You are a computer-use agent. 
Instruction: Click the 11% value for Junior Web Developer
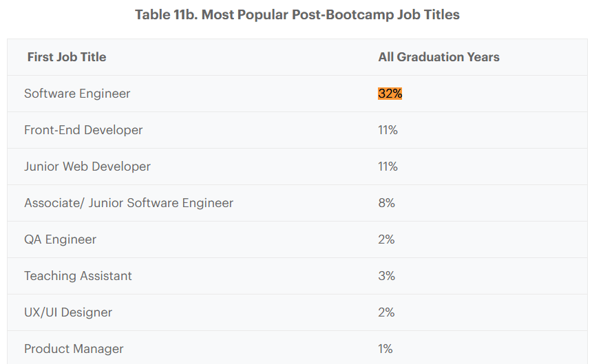coord(388,167)
